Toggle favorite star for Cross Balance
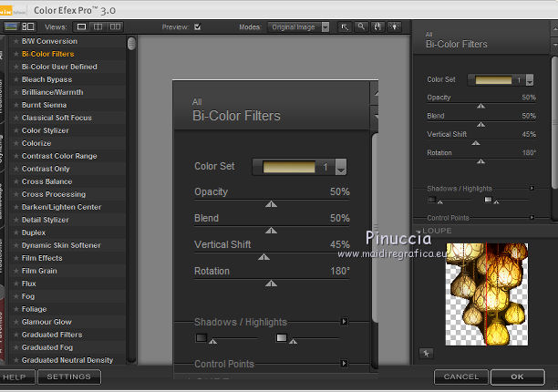The image size is (558, 392). [15, 181]
